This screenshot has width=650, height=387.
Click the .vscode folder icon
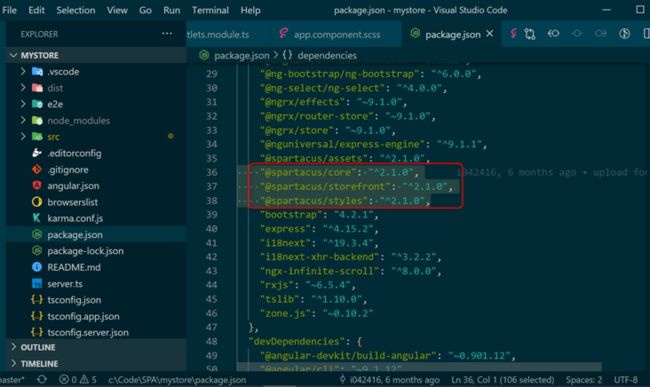point(37,71)
